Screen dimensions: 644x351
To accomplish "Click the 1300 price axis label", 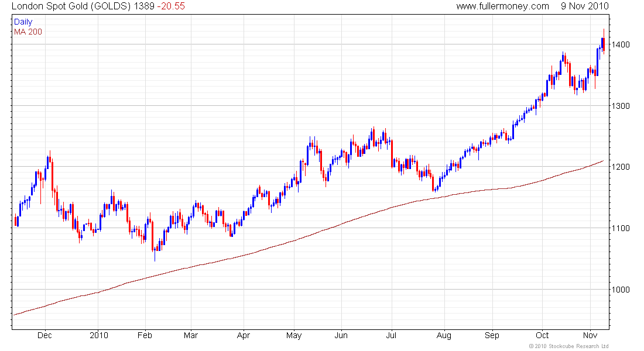I will click(621, 106).
